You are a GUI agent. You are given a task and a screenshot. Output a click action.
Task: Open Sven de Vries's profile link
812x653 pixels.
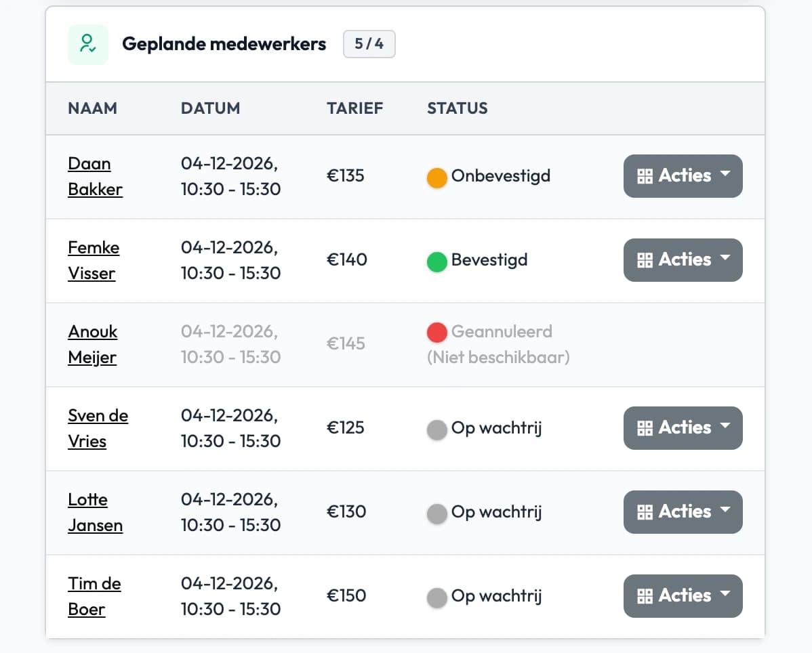(98, 428)
